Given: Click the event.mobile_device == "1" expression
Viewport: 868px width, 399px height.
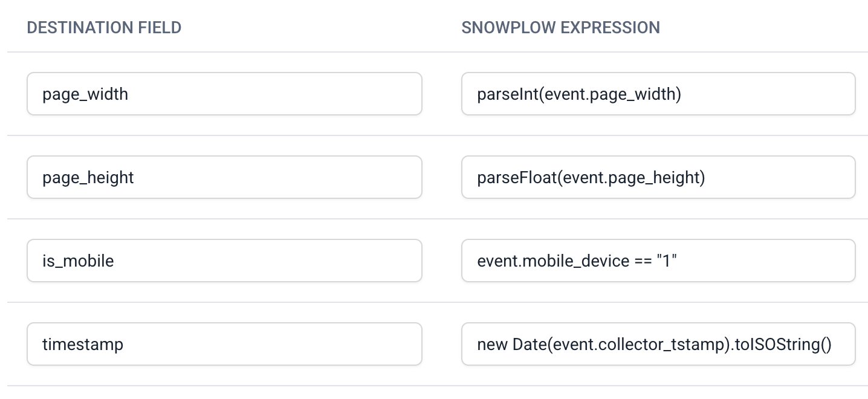Looking at the screenshot, I should pyautogui.click(x=658, y=261).
